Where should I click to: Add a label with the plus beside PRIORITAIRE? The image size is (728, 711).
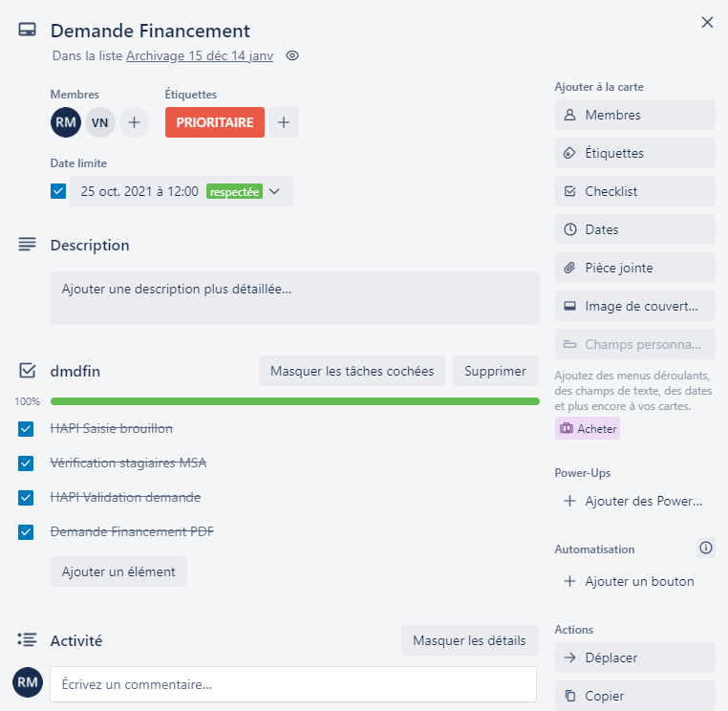pos(284,122)
